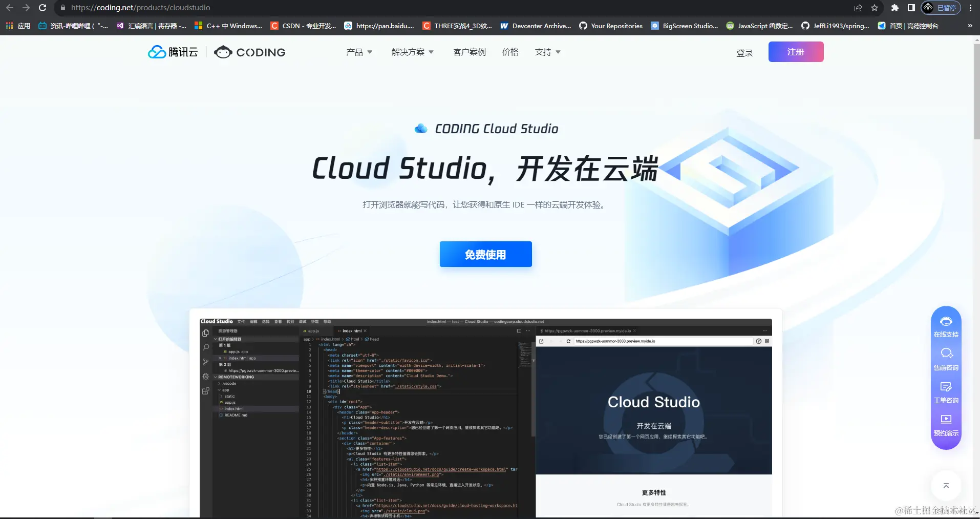This screenshot has width=980, height=519.
Task: Expand the 解决方案 dropdown menu
Action: coord(413,52)
